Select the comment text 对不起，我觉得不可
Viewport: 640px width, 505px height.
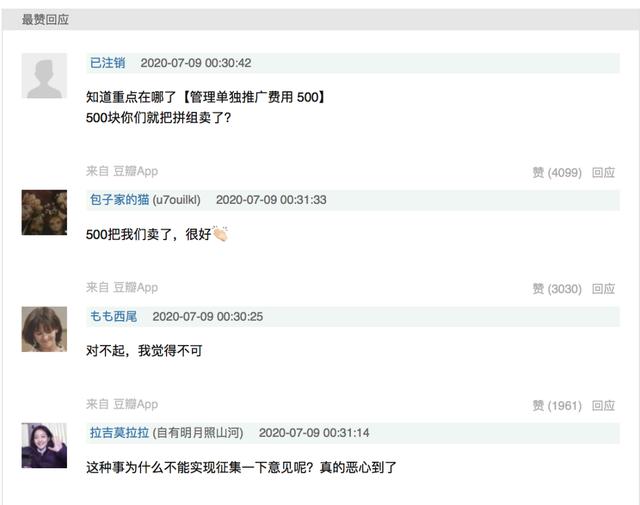coord(144,351)
